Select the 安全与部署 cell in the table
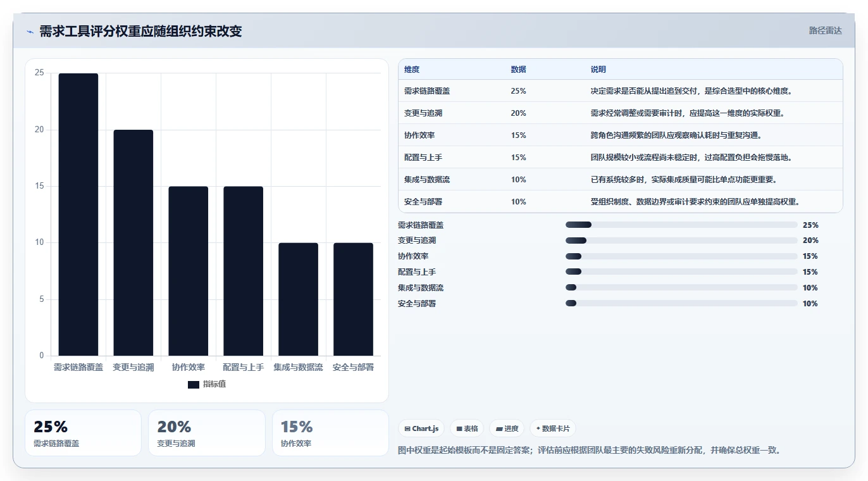The image size is (868, 481). point(423,202)
